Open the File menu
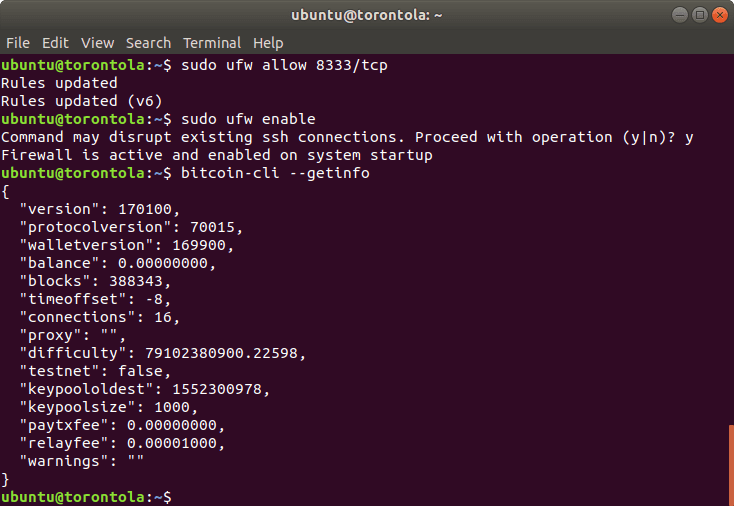 point(17,43)
